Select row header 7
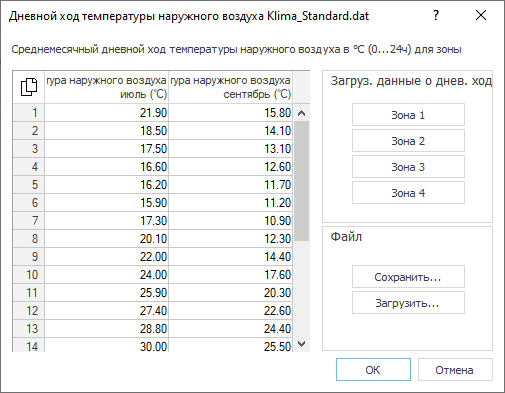Viewport: 505px width, 393px height. click(x=28, y=221)
